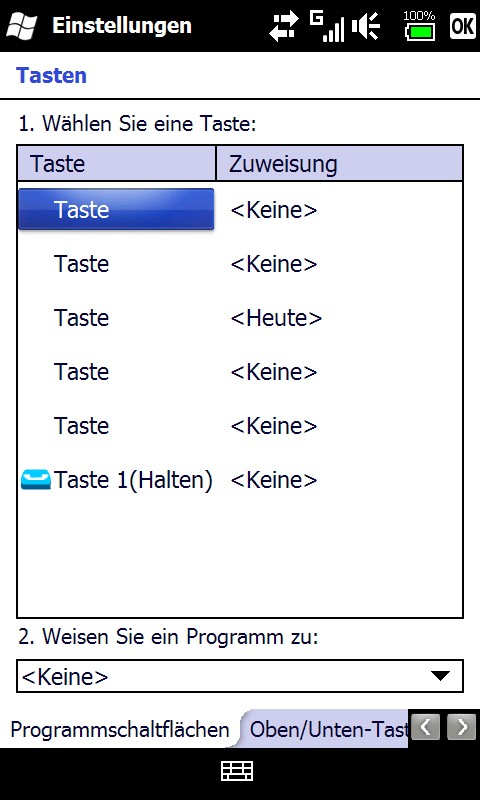This screenshot has height=800, width=480.
Task: Open the on-screen keyboard icon
Action: point(237,771)
